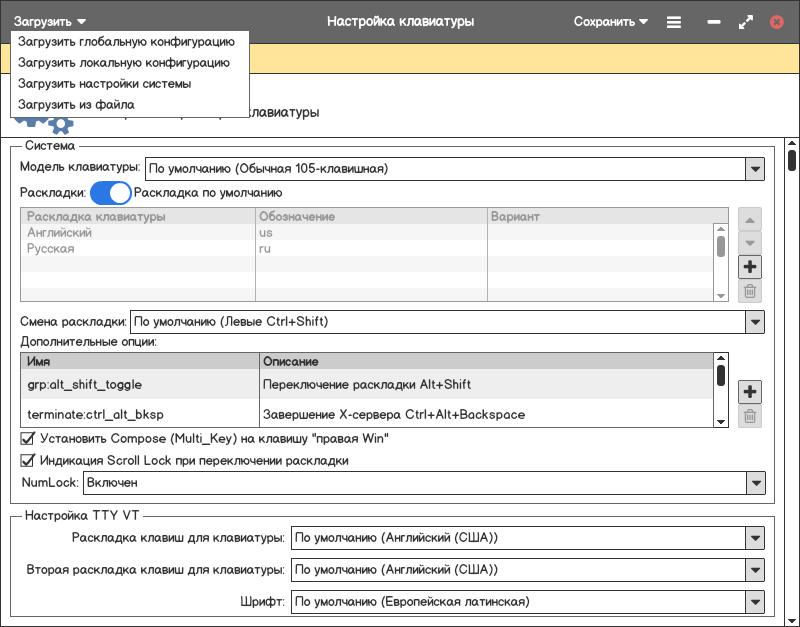Open the 'Сохранить' save menu button
The width and height of the screenshot is (800, 627).
tap(610, 21)
